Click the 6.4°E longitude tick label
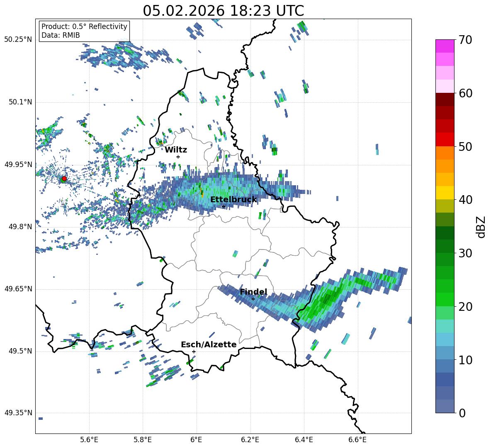The image size is (491, 448). click(304, 440)
